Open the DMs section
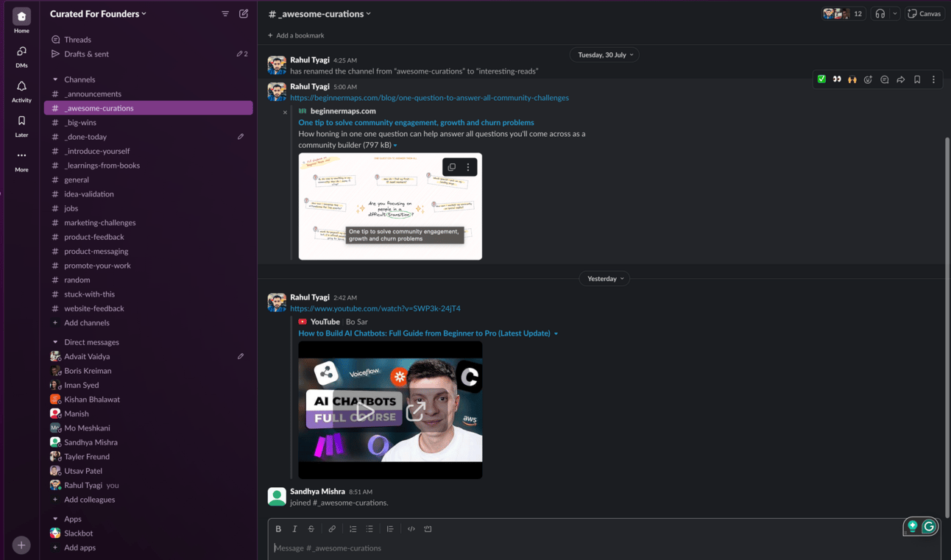 (x=21, y=56)
